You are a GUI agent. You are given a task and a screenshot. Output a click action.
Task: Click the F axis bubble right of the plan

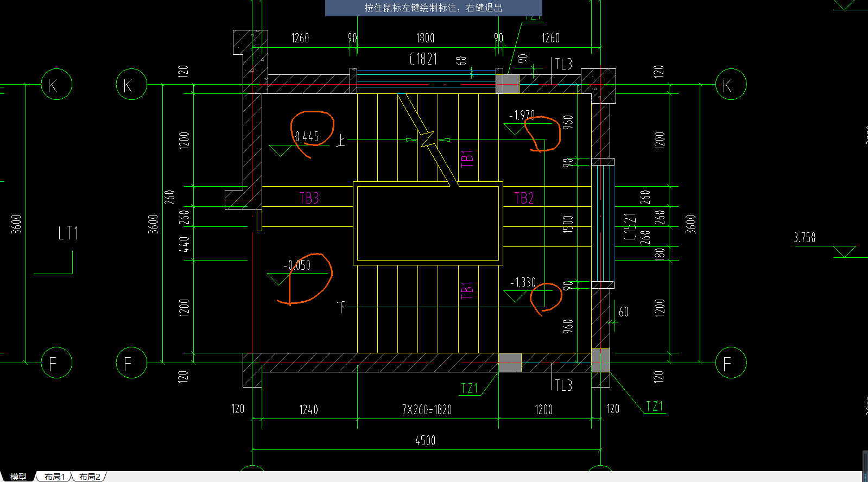click(x=731, y=363)
